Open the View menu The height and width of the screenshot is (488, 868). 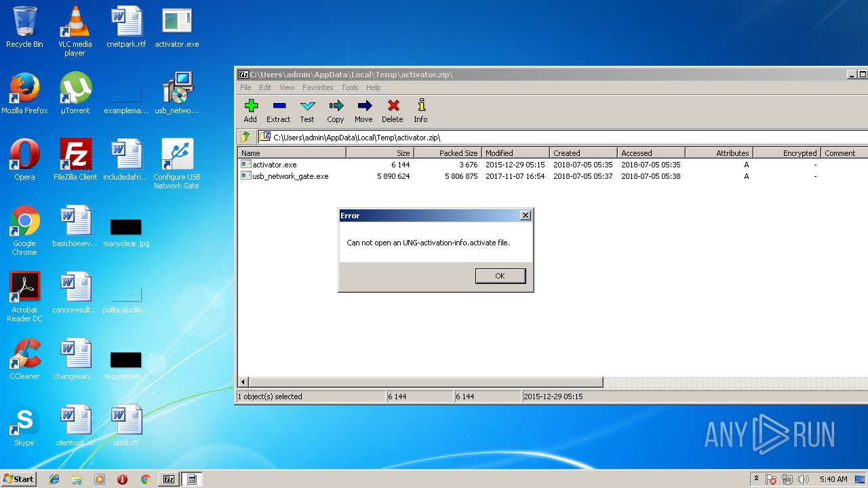pyautogui.click(x=288, y=87)
